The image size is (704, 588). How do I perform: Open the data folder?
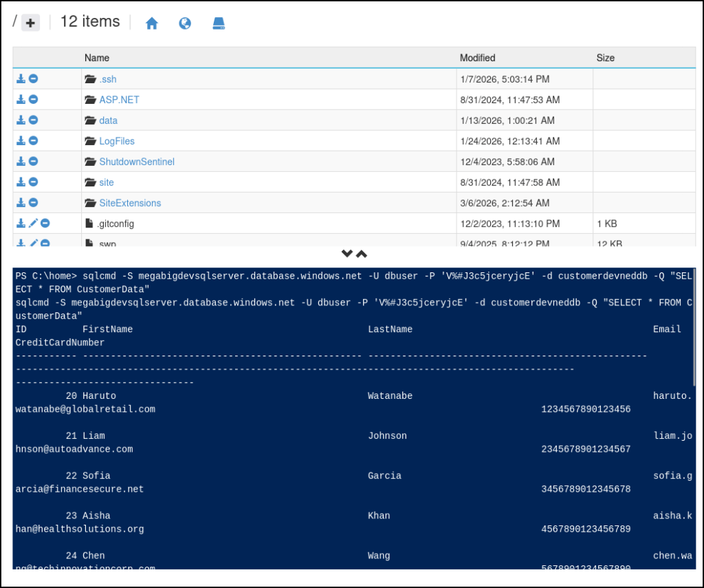point(108,120)
